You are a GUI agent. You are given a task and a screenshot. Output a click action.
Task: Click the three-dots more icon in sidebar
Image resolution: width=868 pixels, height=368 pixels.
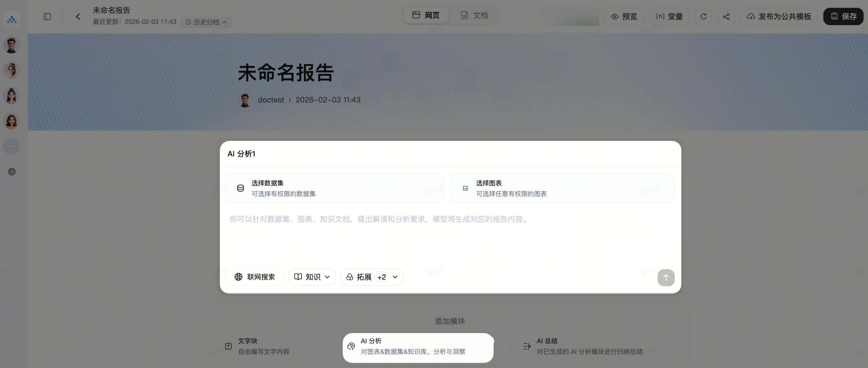pyautogui.click(x=12, y=147)
